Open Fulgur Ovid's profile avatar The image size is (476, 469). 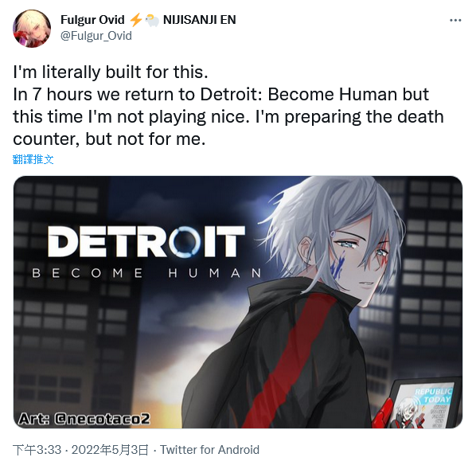coord(32,29)
